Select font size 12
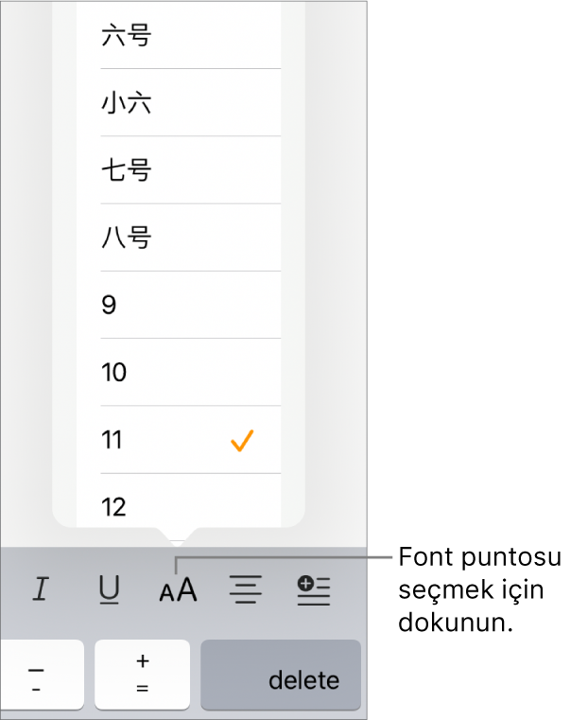The width and height of the screenshot is (588, 720). point(179,500)
